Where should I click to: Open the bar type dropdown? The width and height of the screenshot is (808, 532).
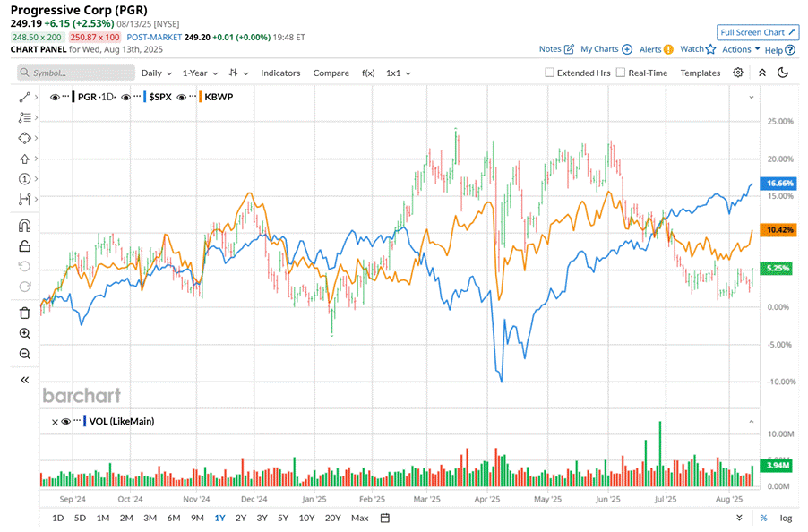pyautogui.click(x=238, y=73)
